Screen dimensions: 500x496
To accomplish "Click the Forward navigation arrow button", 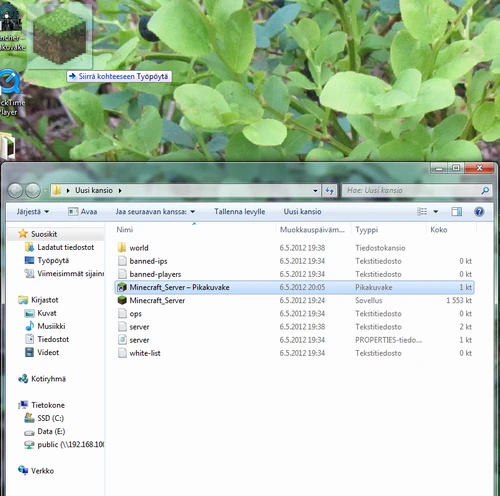I will 33,191.
